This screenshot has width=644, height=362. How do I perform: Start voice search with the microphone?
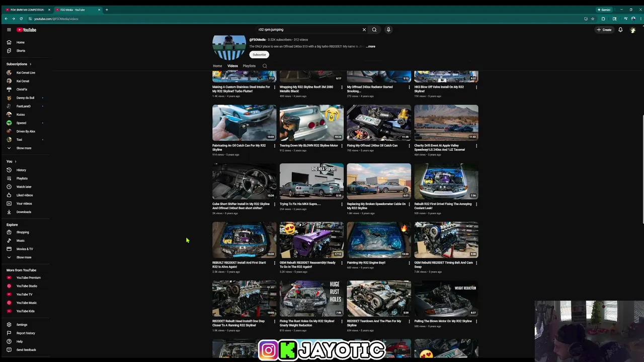(388, 30)
